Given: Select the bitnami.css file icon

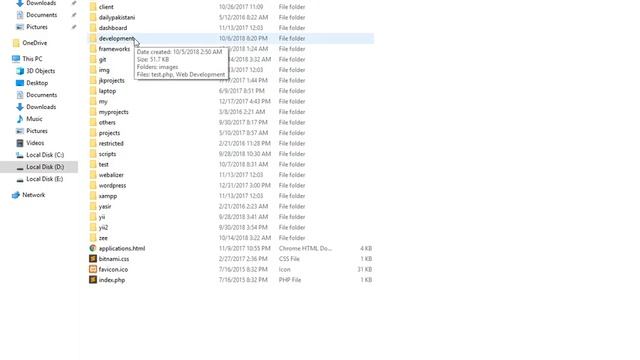Looking at the screenshot, I should [93, 259].
